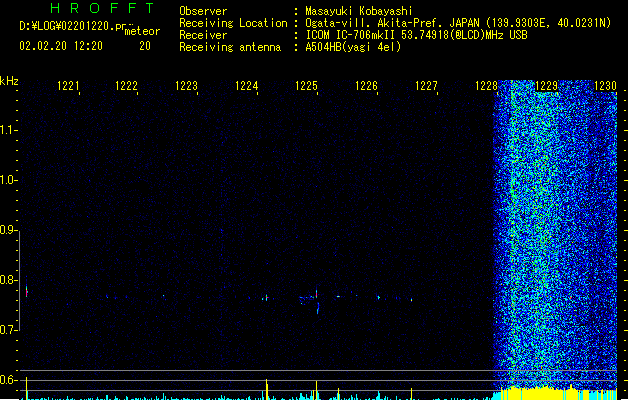The image size is (629, 400).
Task: Click the 'Receiving Location' label
Action: 233,23
